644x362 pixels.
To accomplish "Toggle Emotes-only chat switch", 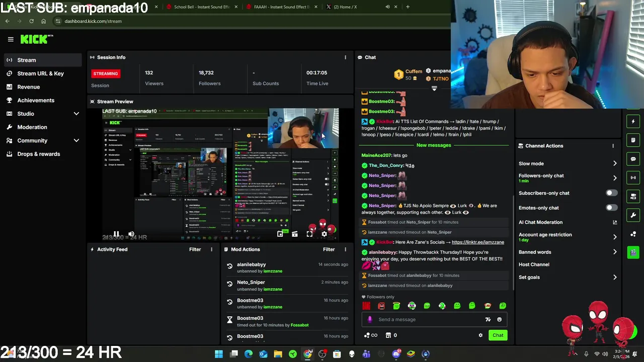I will pos(611,208).
